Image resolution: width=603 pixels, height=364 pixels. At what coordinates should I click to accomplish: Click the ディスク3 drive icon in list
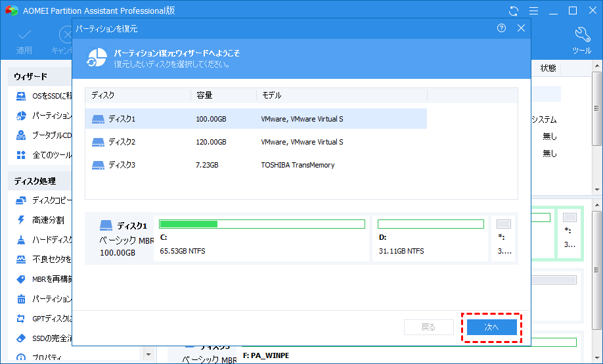(98, 166)
